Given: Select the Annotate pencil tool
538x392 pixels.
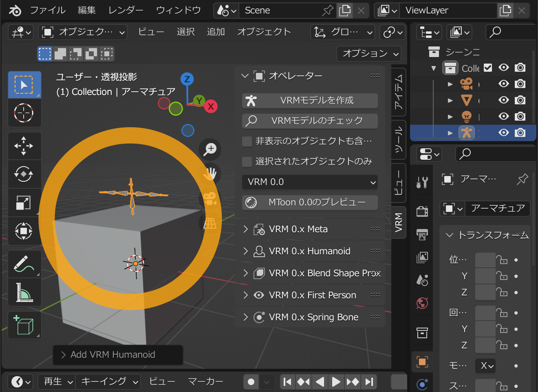Looking at the screenshot, I should [x=24, y=264].
